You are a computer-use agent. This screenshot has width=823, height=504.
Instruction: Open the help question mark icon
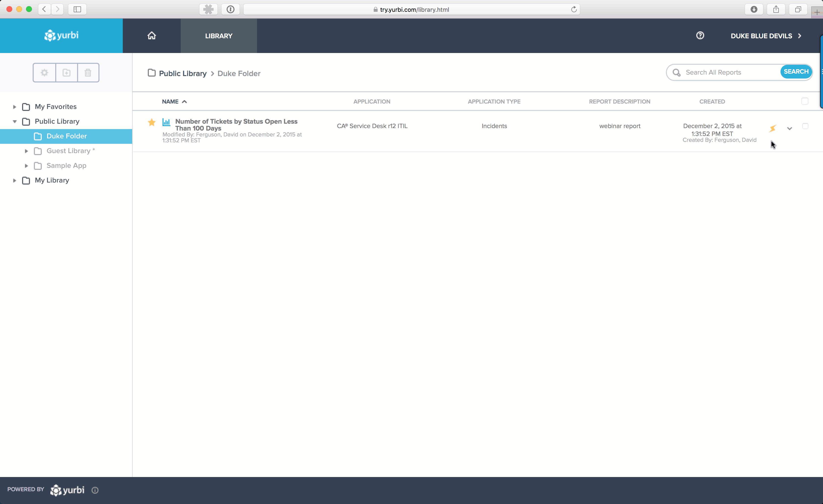pyautogui.click(x=700, y=35)
